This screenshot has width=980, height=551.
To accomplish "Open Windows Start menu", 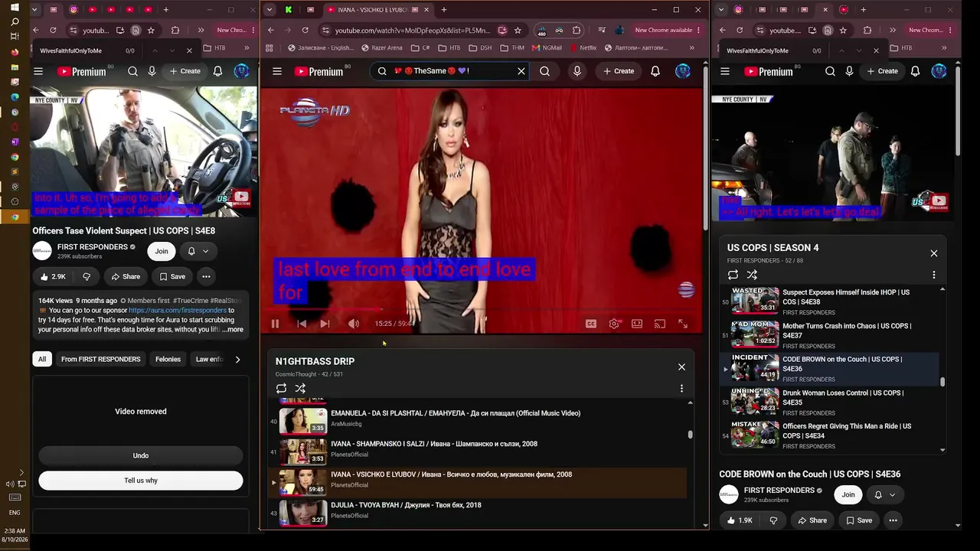I will [15, 8].
